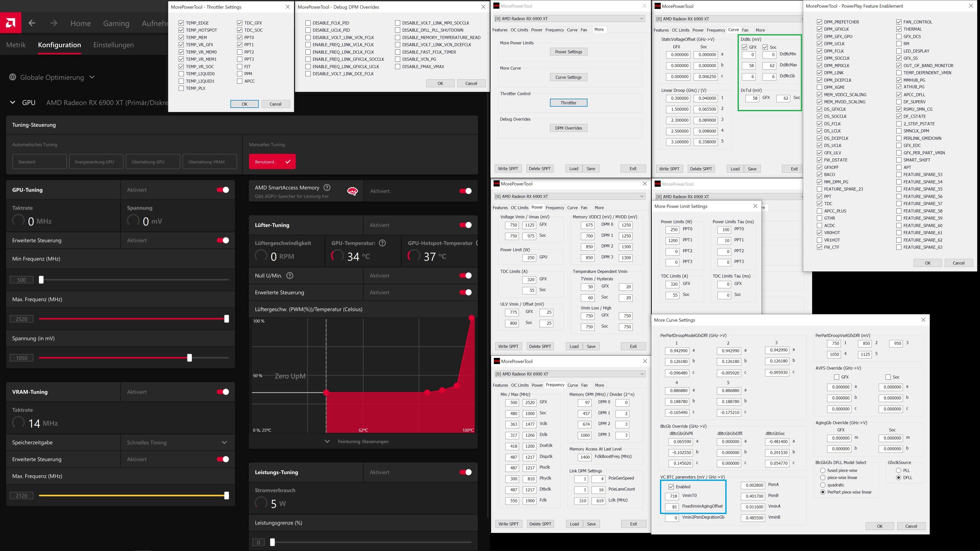The height and width of the screenshot is (551, 980).
Task: Select PLL radio in GfxclkSource
Action: pyautogui.click(x=899, y=470)
